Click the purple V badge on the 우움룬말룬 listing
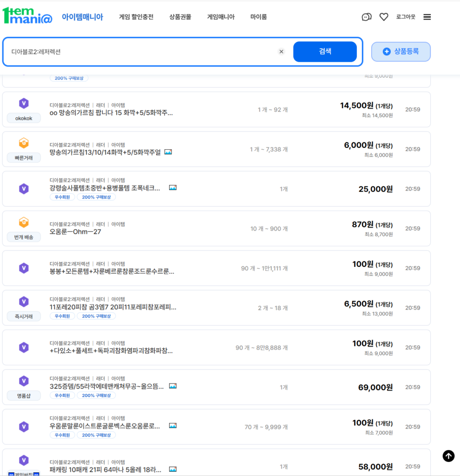This screenshot has width=460, height=476. [24, 427]
